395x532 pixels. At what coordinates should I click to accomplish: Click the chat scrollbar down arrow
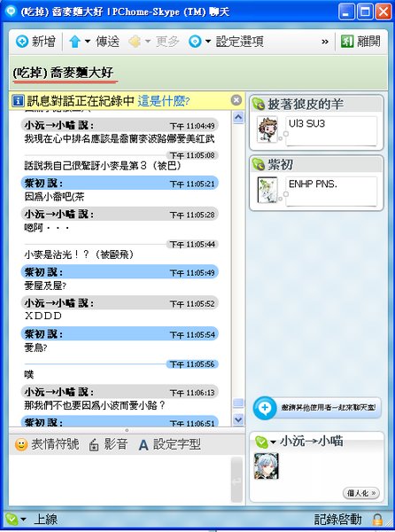tap(238, 419)
